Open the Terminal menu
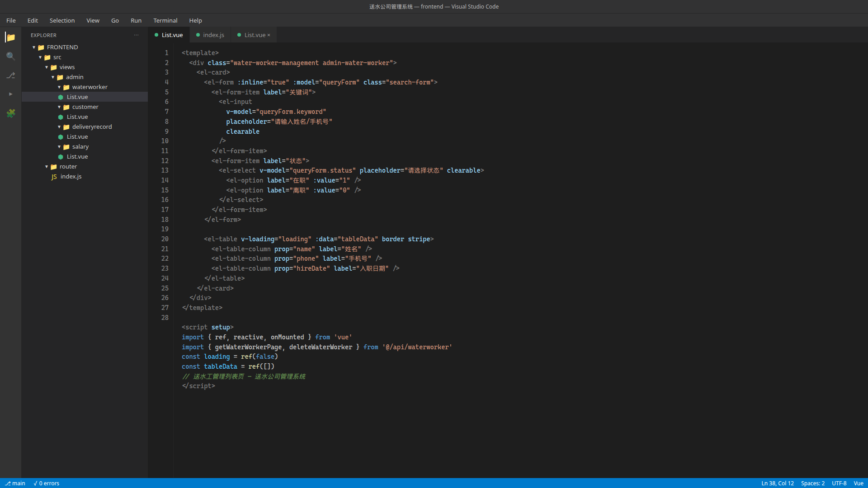This screenshot has width=868, height=488. coord(165,21)
